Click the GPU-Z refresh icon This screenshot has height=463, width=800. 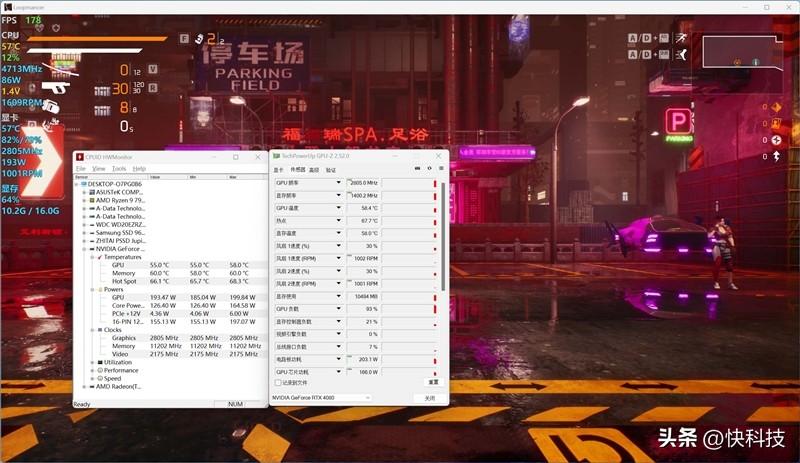428,169
